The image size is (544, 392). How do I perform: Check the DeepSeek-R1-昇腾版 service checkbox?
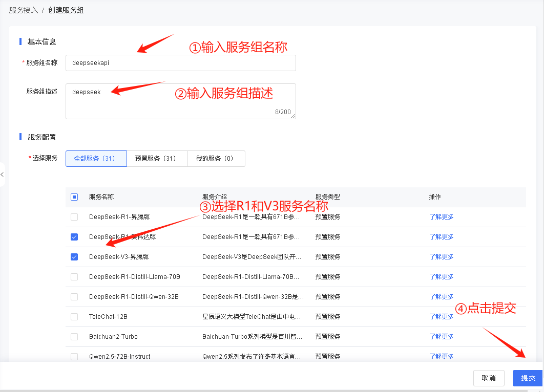(x=74, y=217)
